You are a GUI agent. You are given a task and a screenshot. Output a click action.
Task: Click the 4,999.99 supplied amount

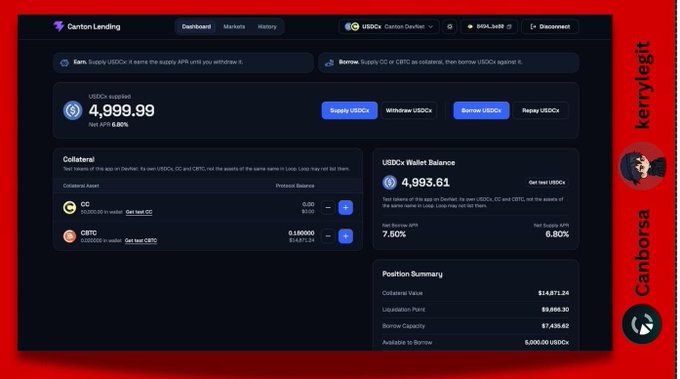121,111
